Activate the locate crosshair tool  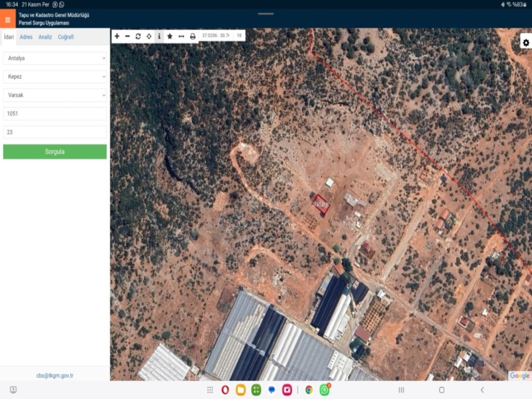click(149, 37)
